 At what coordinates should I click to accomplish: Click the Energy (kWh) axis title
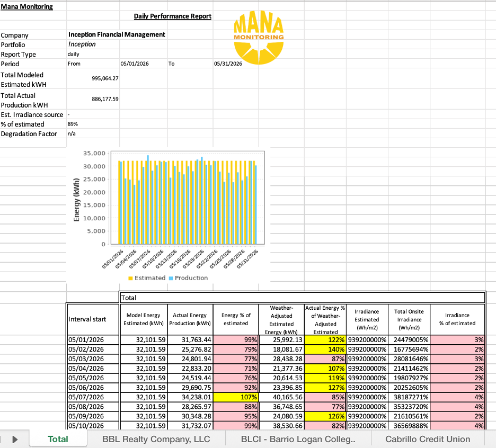[x=76, y=200]
